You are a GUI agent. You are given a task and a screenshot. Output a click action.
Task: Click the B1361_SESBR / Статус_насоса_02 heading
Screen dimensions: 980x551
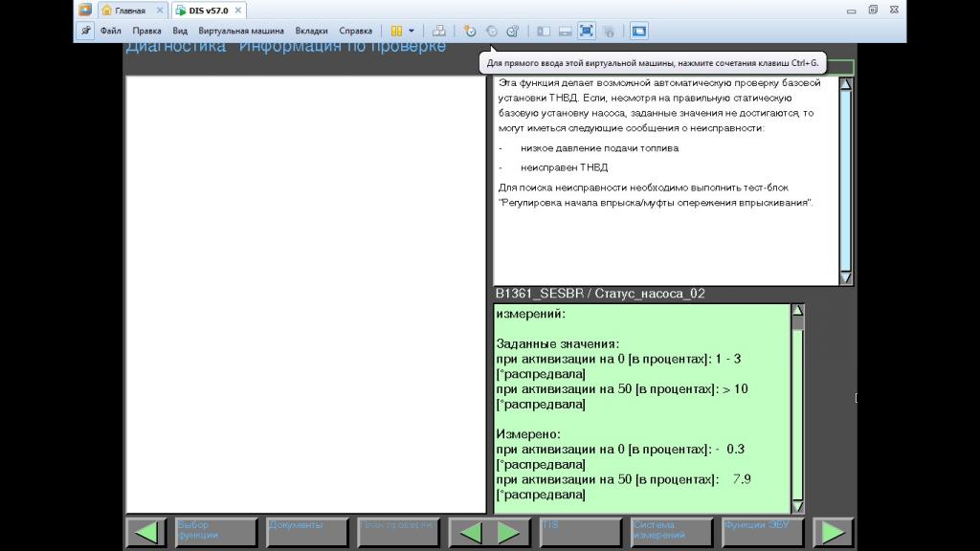(x=600, y=294)
